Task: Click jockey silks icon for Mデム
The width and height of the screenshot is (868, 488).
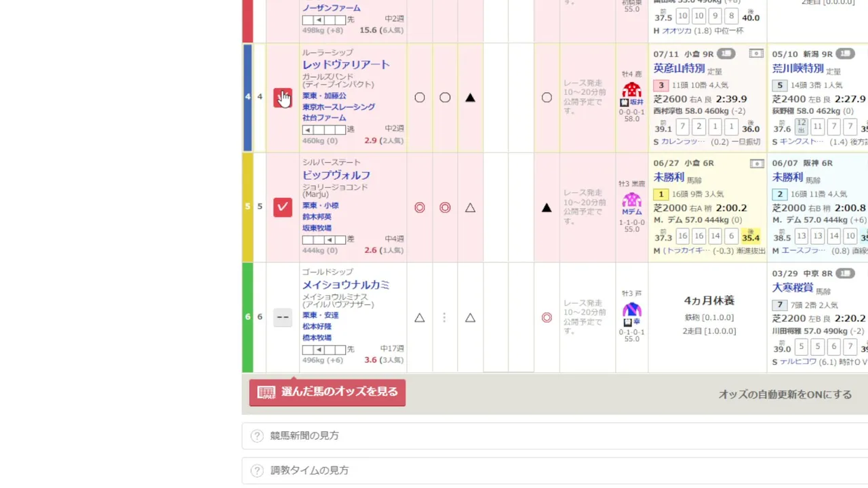Action: point(632,200)
